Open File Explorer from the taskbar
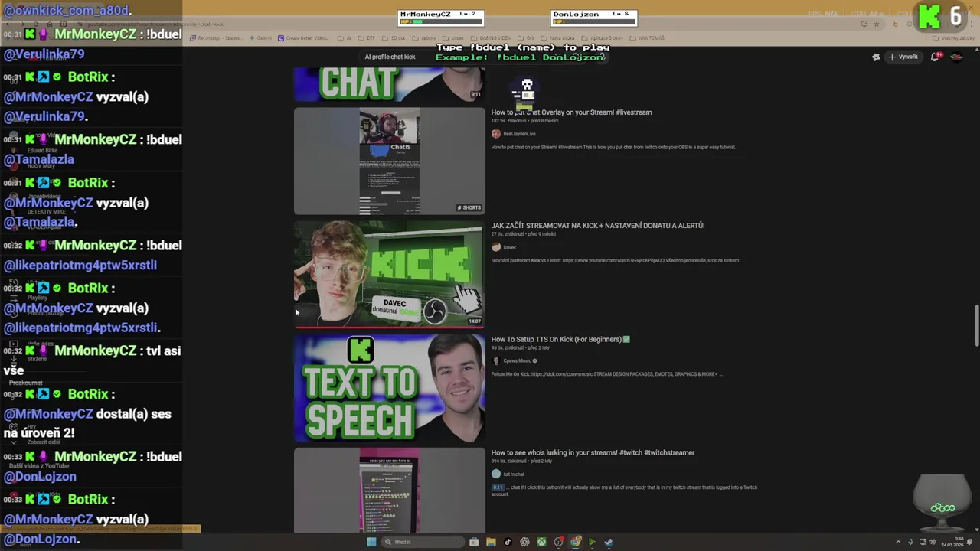The width and height of the screenshot is (980, 551). click(491, 542)
